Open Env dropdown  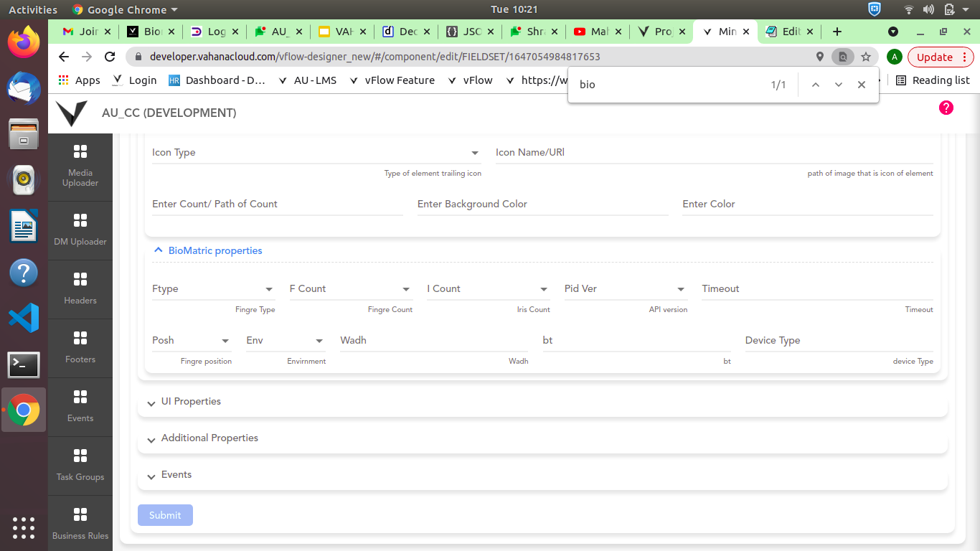(286, 341)
